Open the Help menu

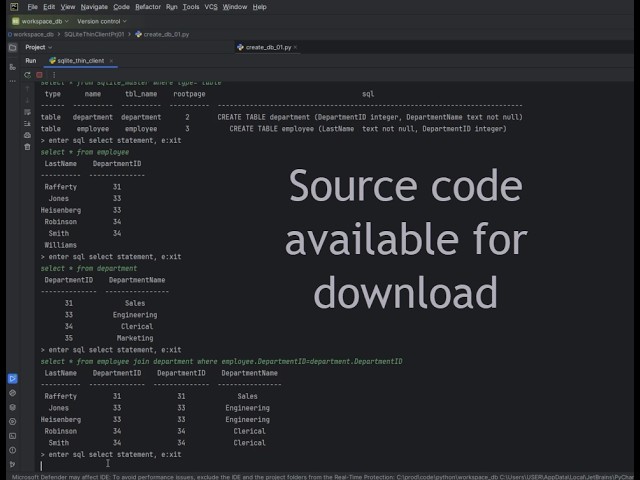(259, 7)
